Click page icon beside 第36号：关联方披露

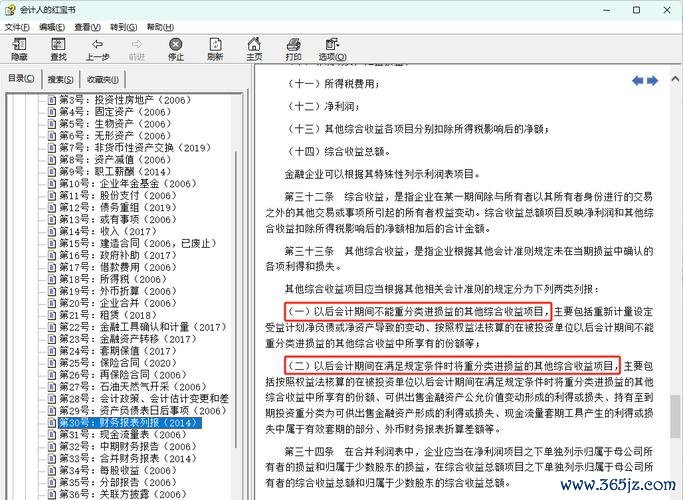(52, 494)
